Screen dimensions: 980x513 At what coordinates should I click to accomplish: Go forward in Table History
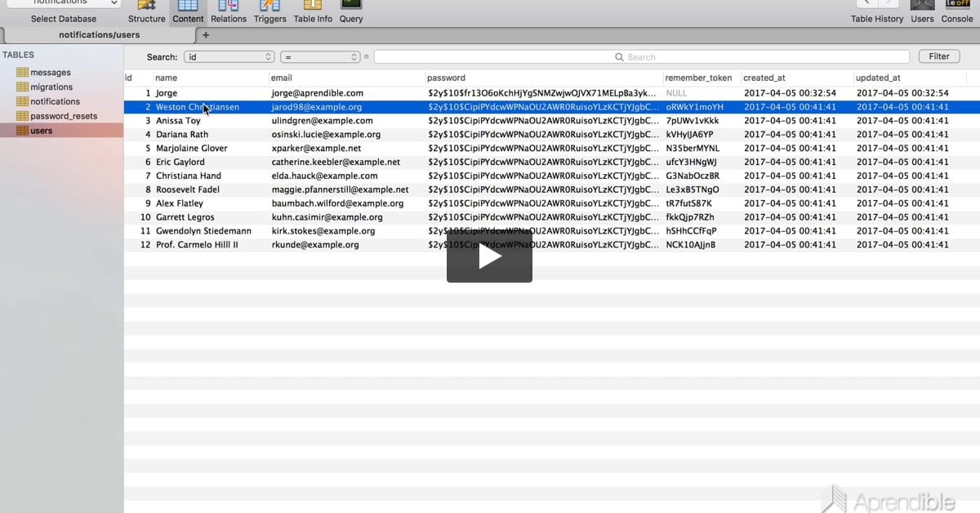(888, 3)
